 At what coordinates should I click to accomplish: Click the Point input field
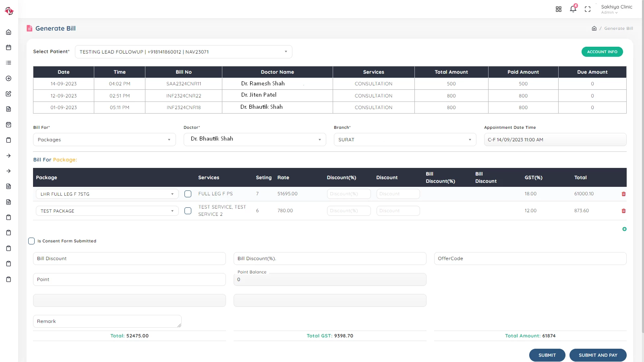point(129,279)
